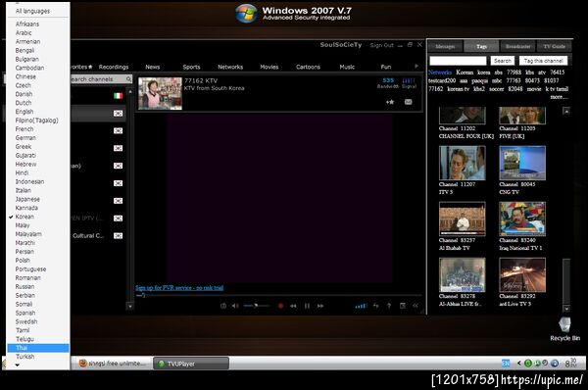The image size is (588, 390).
Task: Expand more languages arrow at menu bottom
Action: pos(18,365)
